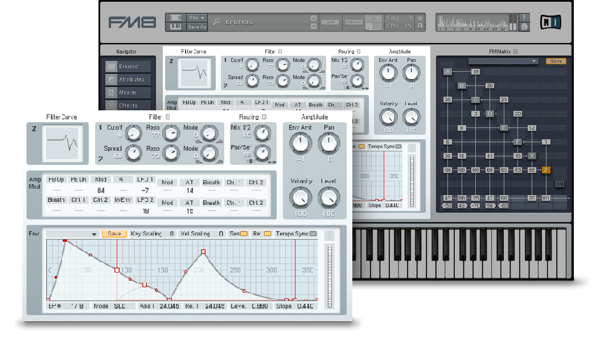Toggle the Sus switch in enlarged Env panel
Screen dimensions: 592x364
pyautogui.click(x=244, y=234)
